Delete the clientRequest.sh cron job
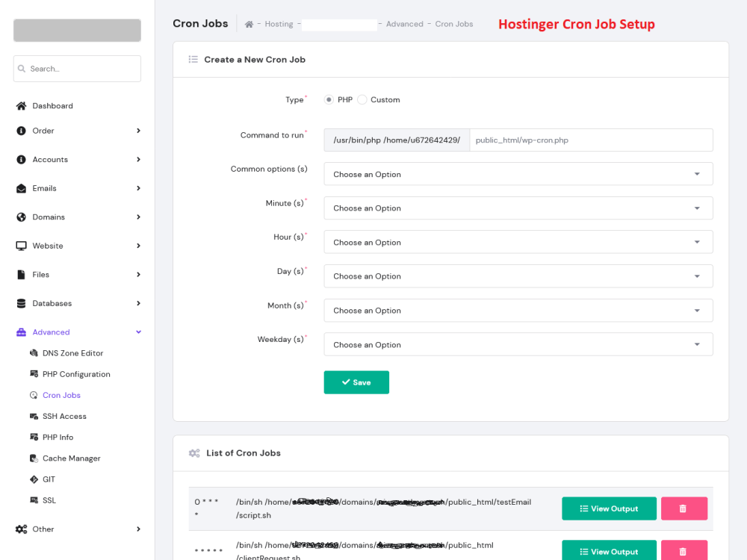The image size is (747, 560). [x=684, y=551]
